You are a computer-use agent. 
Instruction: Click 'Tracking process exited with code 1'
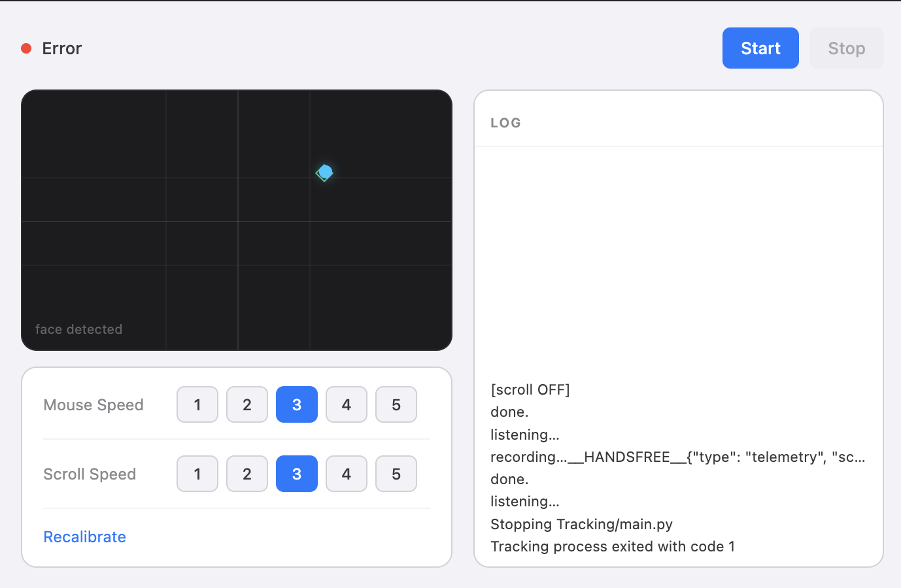coord(613,547)
